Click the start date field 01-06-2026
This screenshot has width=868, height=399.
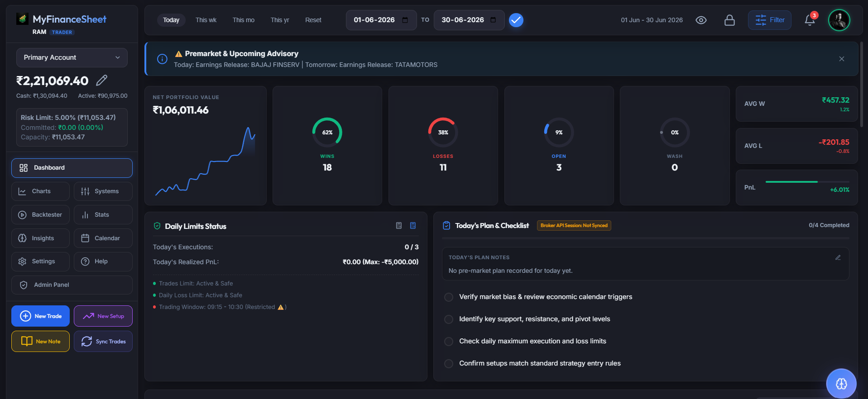coord(381,20)
